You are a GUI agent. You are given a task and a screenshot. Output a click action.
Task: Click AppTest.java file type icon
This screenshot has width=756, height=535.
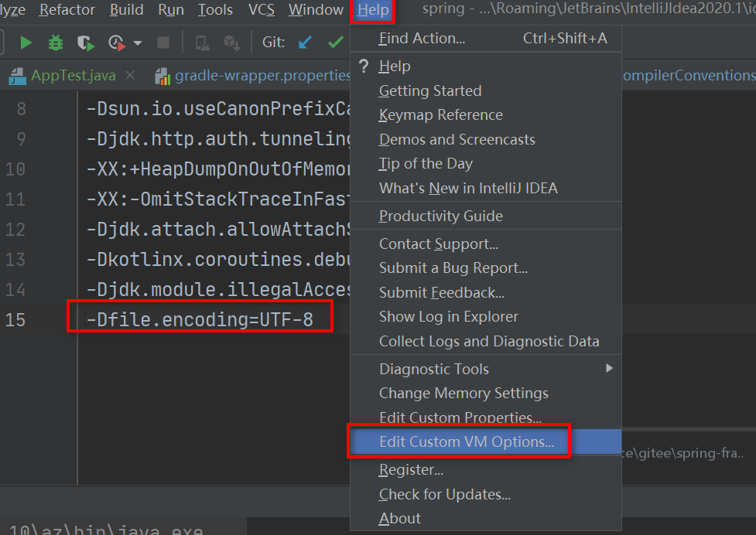[18, 76]
